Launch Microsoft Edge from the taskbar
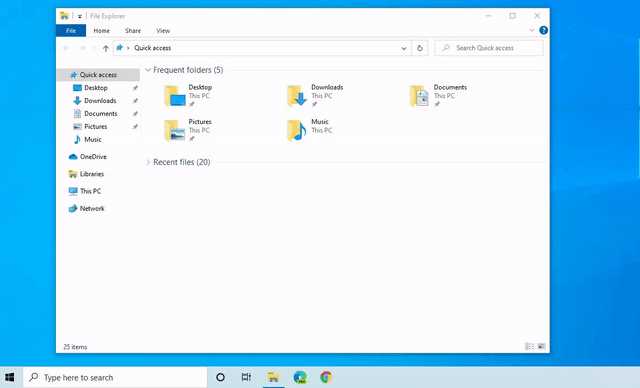The image size is (640, 388). 300,377
